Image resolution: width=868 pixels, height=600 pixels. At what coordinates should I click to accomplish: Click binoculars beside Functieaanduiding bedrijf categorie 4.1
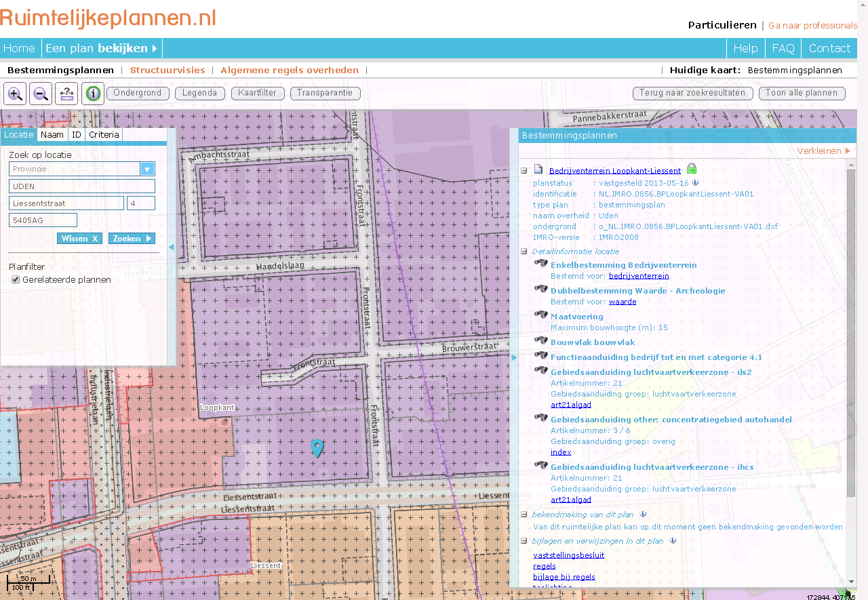coord(540,356)
